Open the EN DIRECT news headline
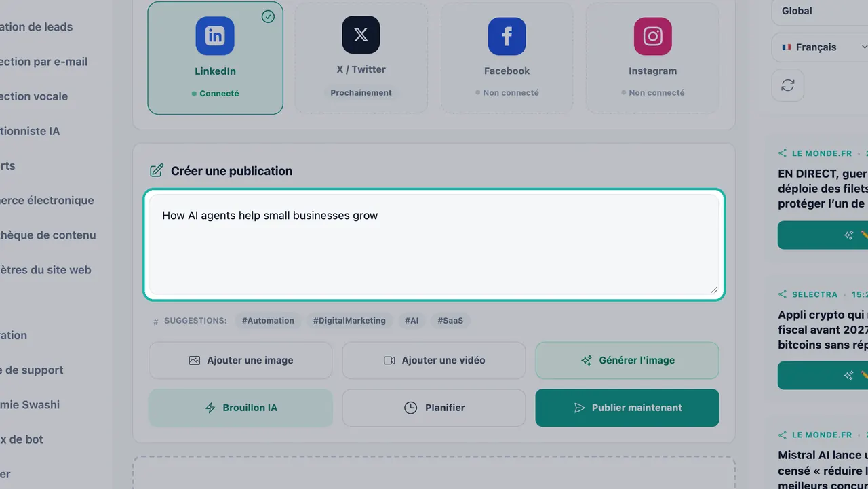This screenshot has height=489, width=868. (823, 189)
